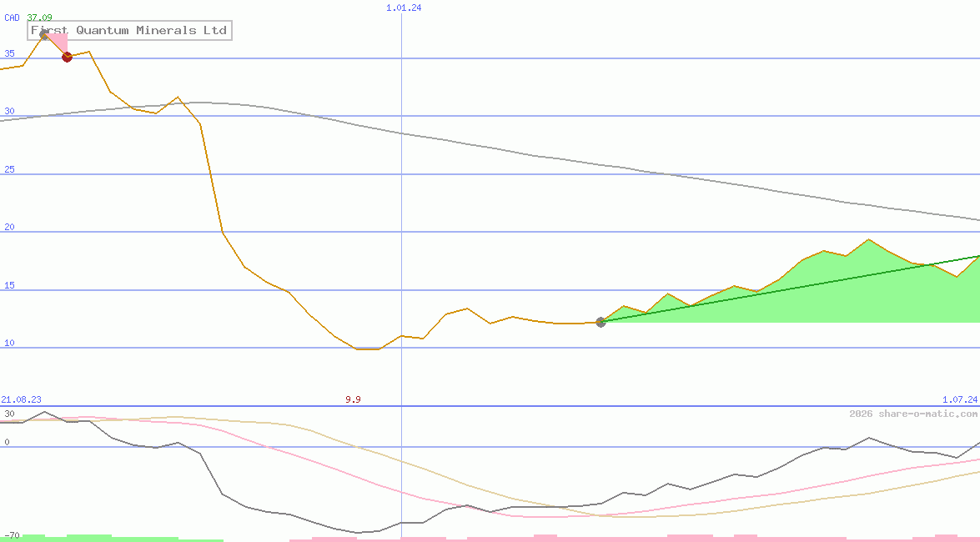Select the dark red sell marker dot
Viewport: 980px width, 542px height.
click(x=67, y=57)
